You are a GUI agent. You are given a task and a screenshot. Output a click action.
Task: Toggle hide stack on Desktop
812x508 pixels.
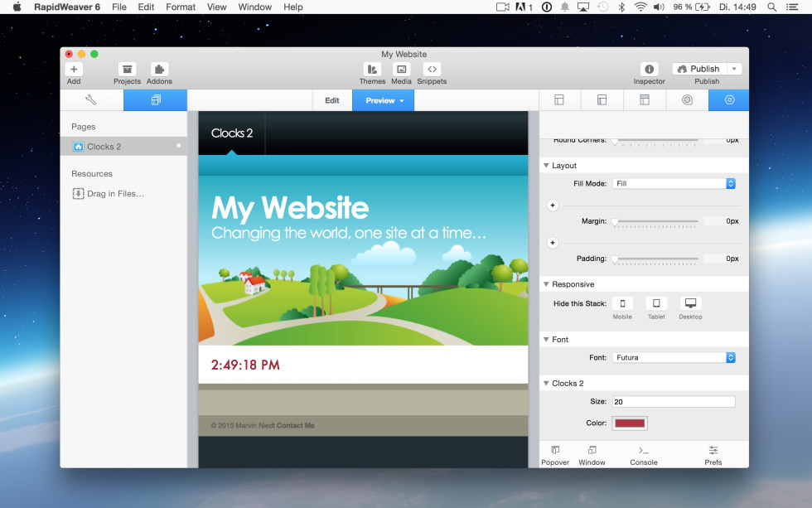tap(690, 303)
